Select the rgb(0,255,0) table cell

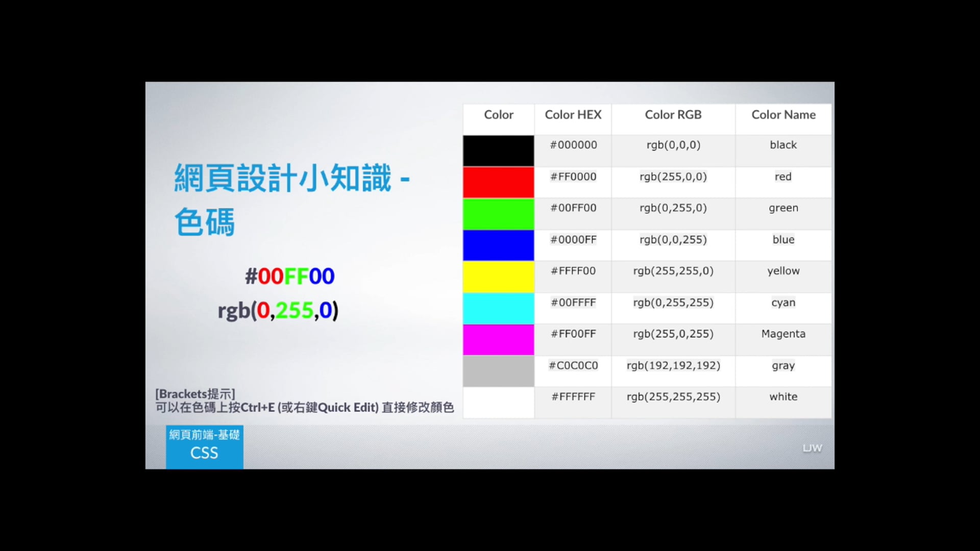pyautogui.click(x=673, y=208)
